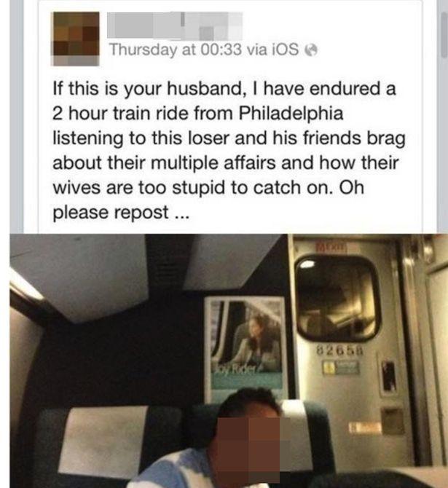Viewport: 448px width, 488px height.
Task: Open the "Thursday at 00:33" timestamp link
Action: [x=176, y=50]
